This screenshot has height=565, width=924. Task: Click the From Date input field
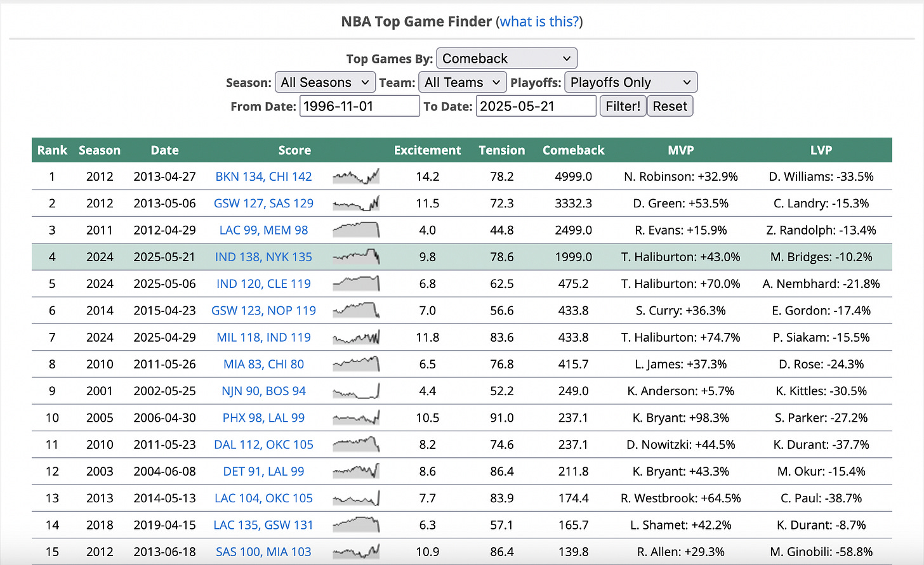coord(359,106)
